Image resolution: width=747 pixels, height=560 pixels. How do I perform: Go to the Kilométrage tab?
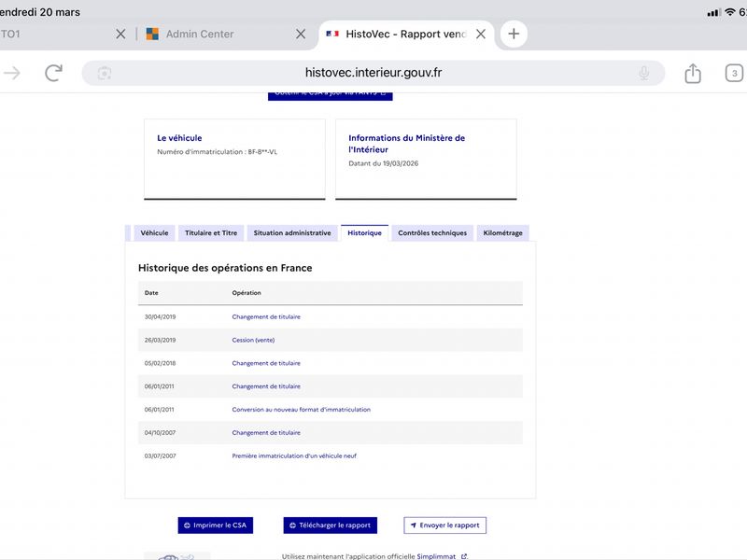pos(502,233)
